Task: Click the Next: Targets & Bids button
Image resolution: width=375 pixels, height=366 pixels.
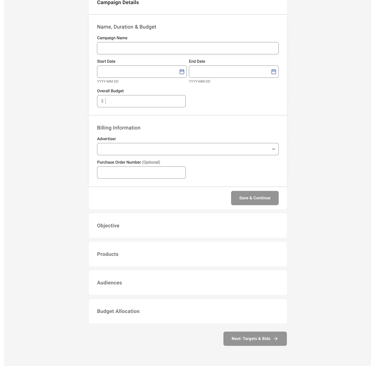Action: [x=255, y=339]
